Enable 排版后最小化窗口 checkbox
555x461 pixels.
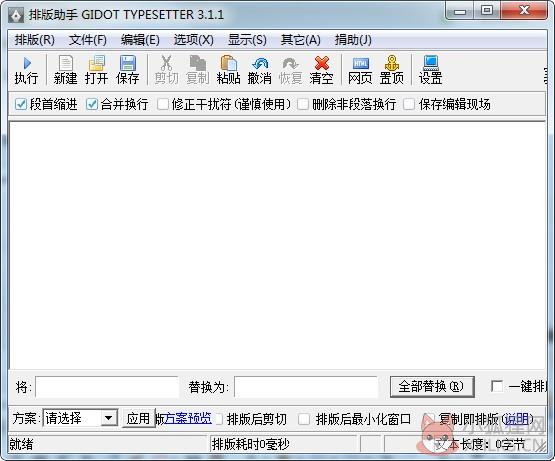[304, 419]
